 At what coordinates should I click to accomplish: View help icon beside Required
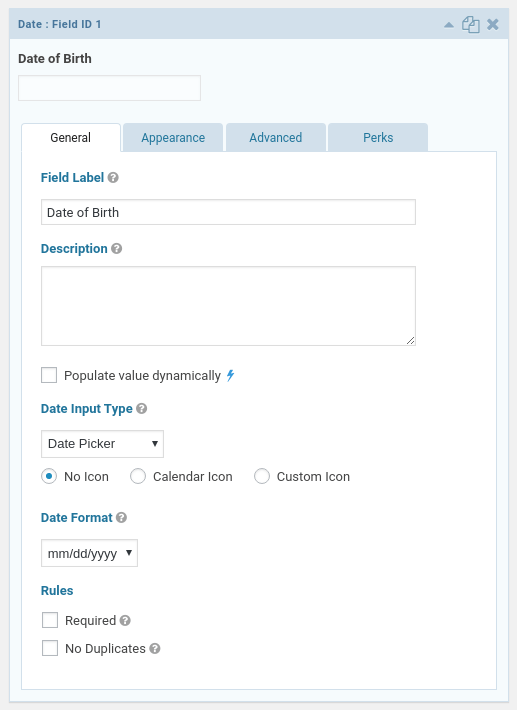click(125, 620)
